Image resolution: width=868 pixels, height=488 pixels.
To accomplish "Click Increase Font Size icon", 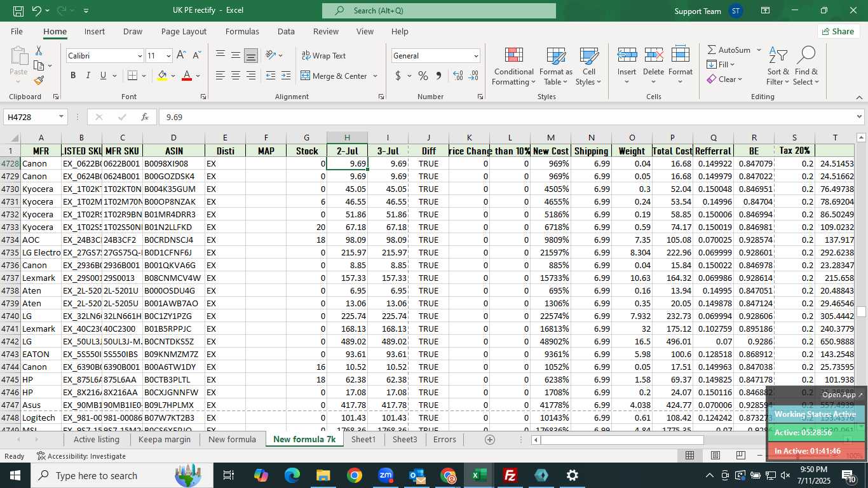I will (182, 55).
